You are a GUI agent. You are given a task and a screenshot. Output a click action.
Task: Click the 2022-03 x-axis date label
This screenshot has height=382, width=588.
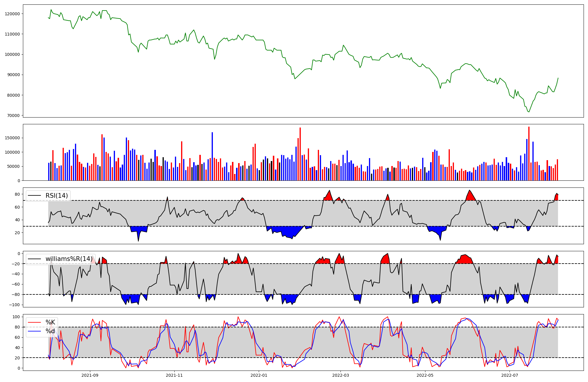click(x=340, y=375)
